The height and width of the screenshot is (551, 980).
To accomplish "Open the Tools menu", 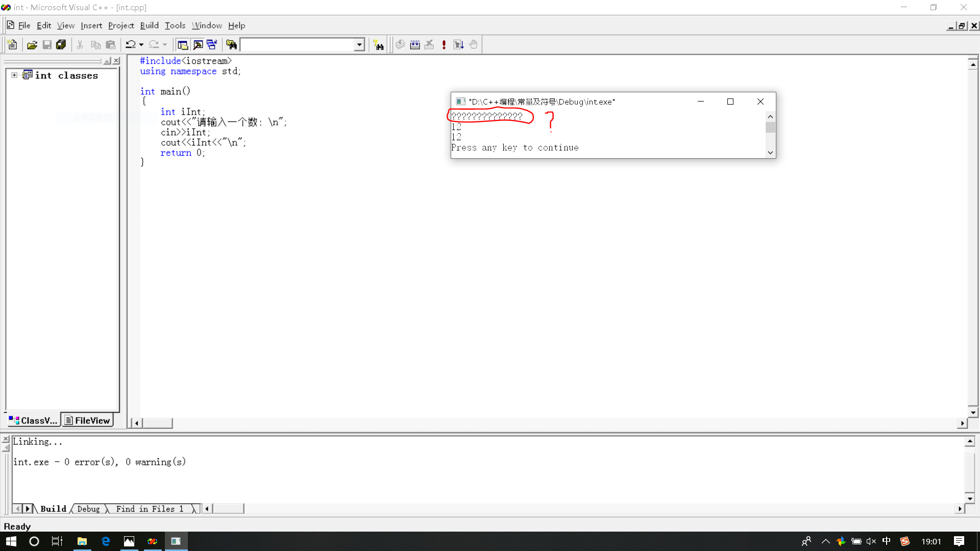I will point(175,26).
